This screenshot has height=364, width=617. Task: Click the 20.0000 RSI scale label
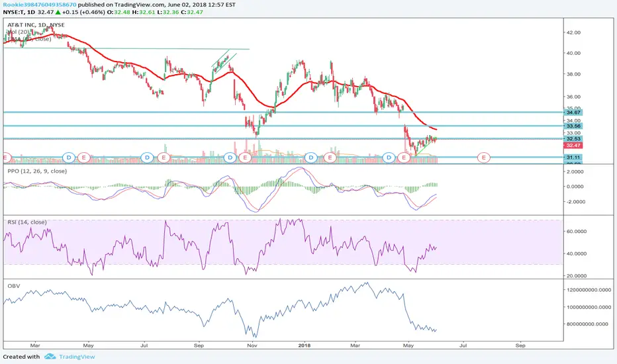pos(577,276)
